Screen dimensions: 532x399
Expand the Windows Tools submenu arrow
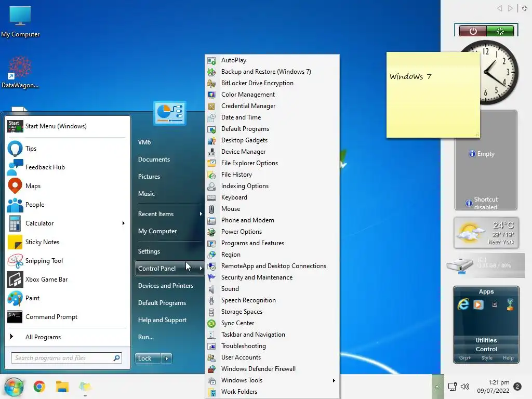pyautogui.click(x=334, y=380)
